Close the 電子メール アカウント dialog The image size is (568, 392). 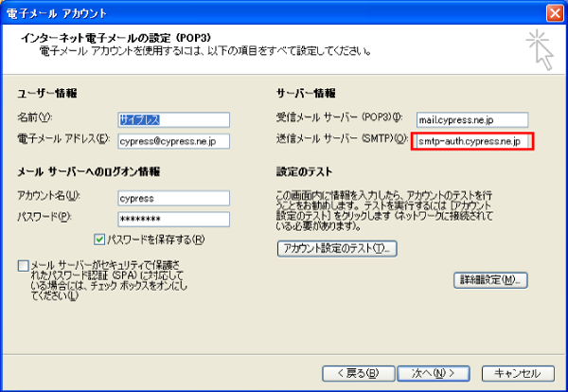[555, 13]
